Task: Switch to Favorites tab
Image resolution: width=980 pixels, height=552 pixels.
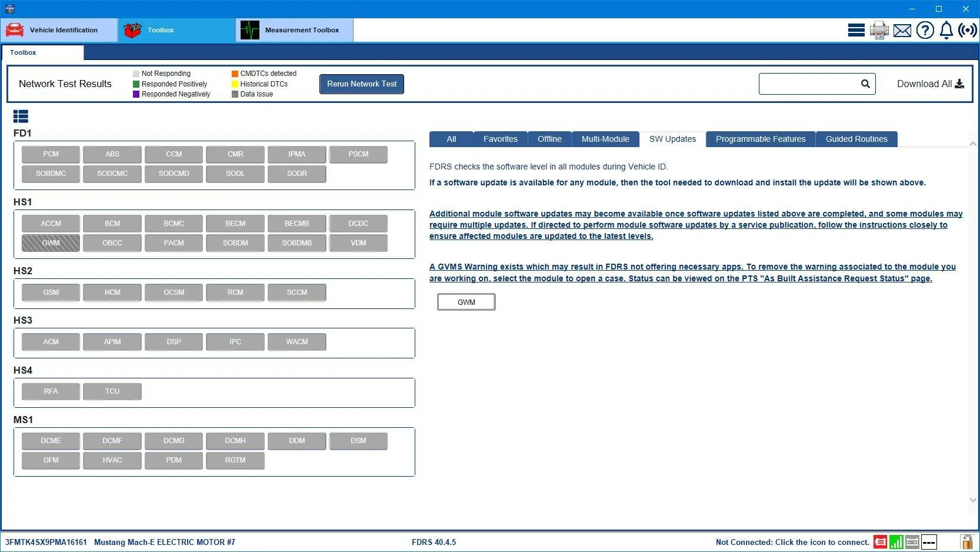Action: (501, 139)
